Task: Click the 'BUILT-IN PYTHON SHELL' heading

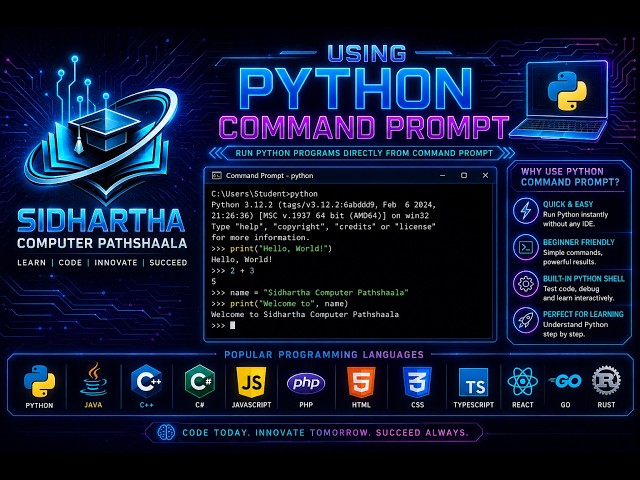Action: pos(584,279)
